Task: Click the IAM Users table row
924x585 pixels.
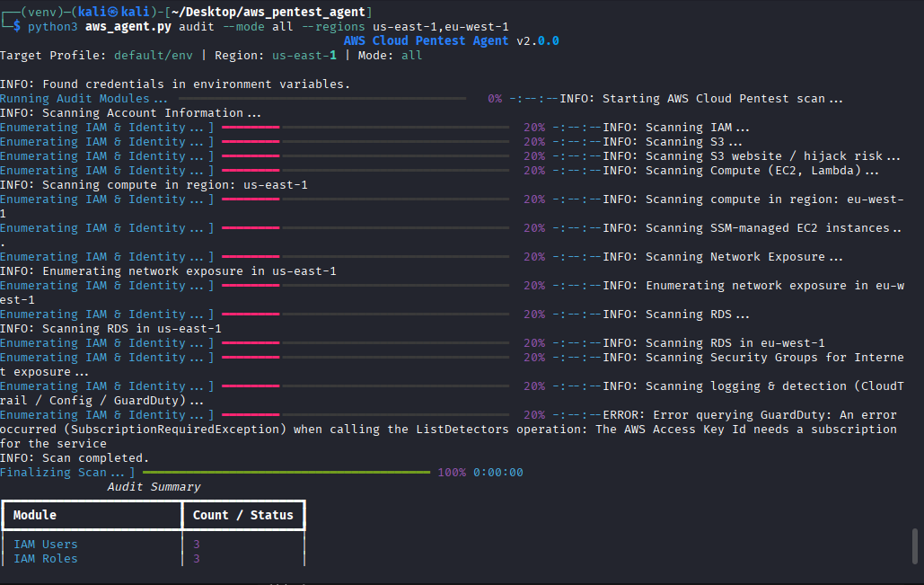Action: point(46,545)
